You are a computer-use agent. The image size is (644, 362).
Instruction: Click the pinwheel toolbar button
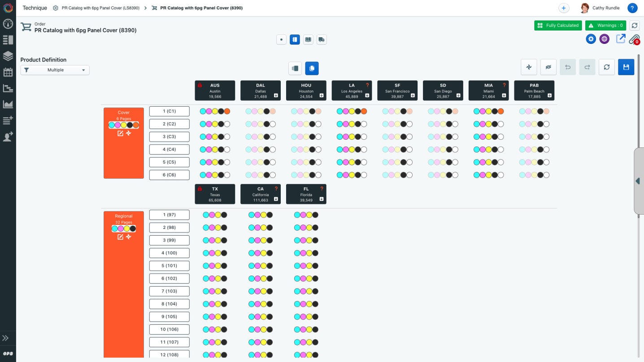point(529,67)
